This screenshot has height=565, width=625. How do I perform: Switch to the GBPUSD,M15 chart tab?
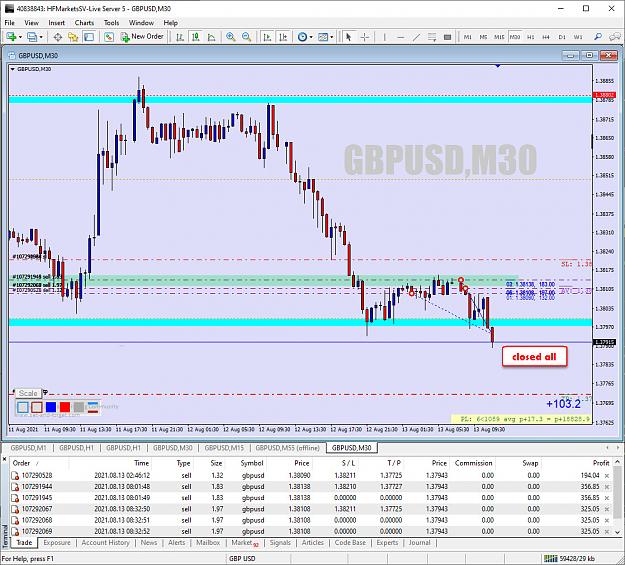(x=224, y=448)
